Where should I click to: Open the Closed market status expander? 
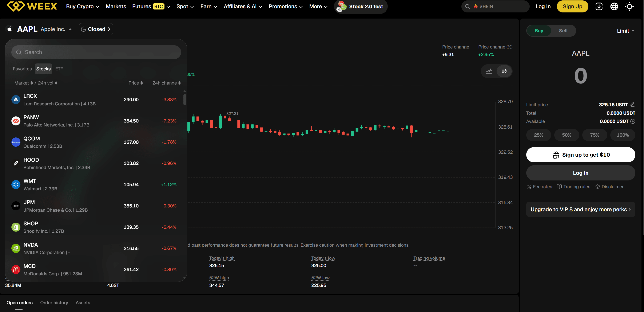(x=96, y=29)
